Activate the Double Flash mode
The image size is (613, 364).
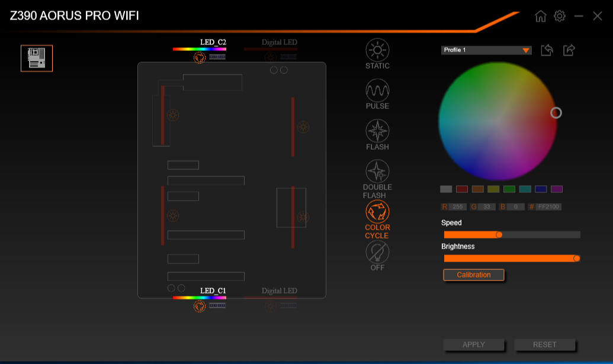(x=377, y=171)
